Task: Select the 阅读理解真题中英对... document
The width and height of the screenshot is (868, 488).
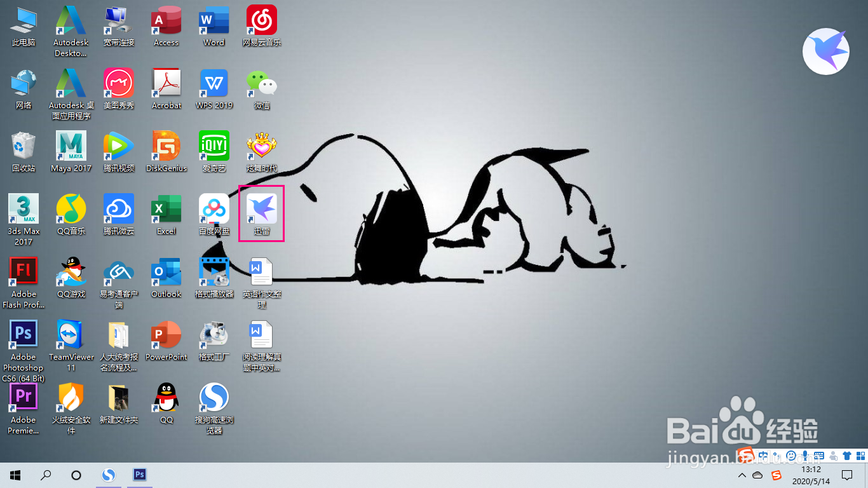Action: pos(262,346)
